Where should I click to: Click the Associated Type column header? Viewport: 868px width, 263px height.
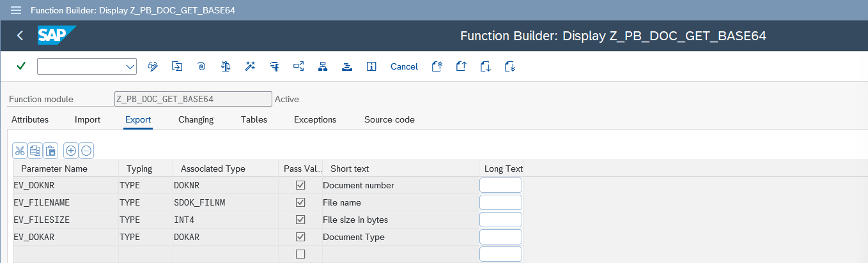(x=226, y=169)
